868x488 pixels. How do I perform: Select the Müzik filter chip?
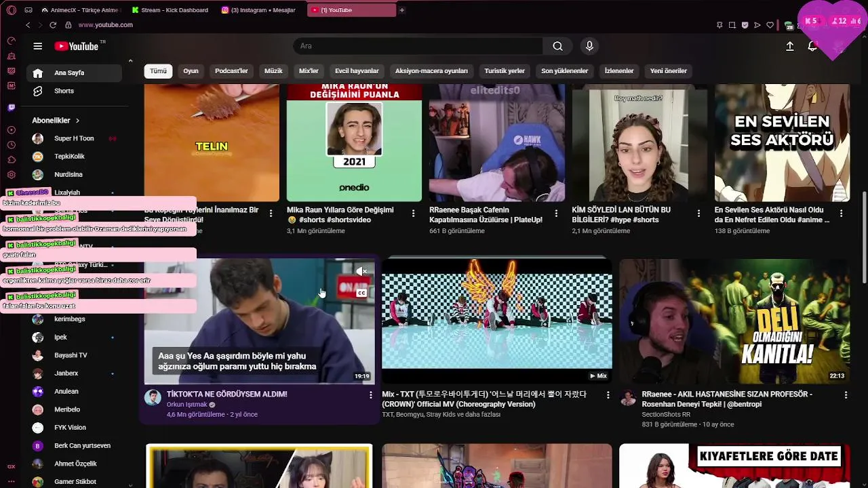pyautogui.click(x=273, y=71)
